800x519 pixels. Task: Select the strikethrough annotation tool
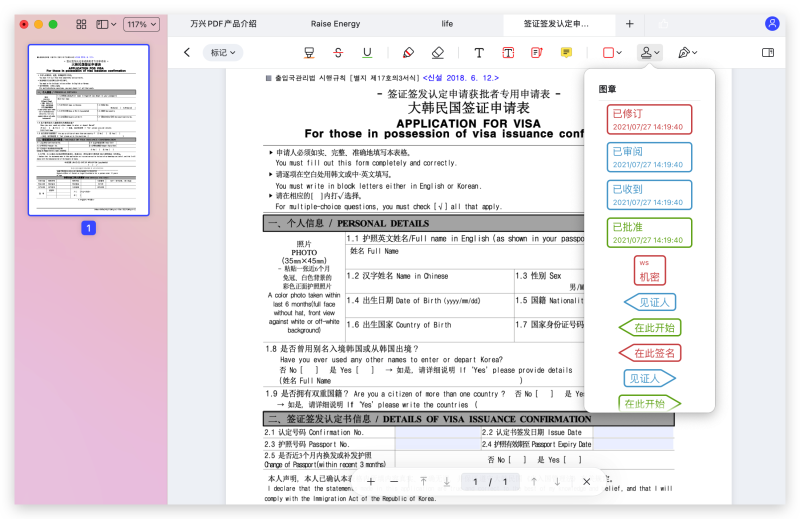click(338, 52)
